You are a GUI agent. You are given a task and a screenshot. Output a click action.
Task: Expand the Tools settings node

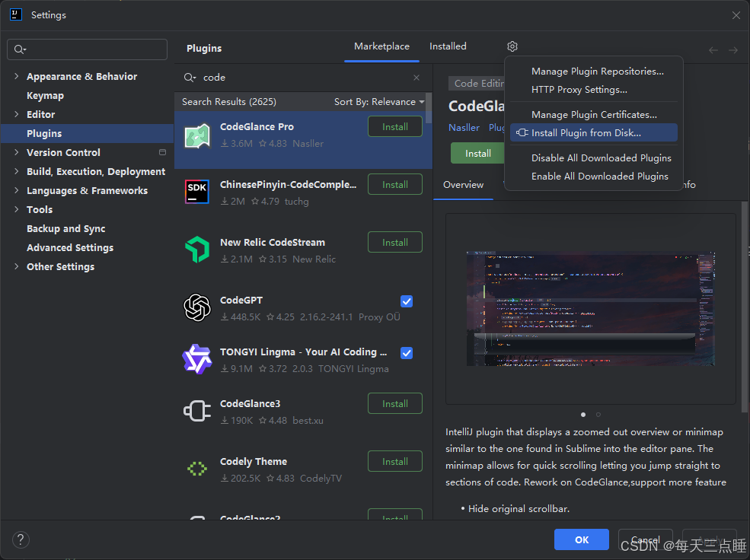pos(17,209)
